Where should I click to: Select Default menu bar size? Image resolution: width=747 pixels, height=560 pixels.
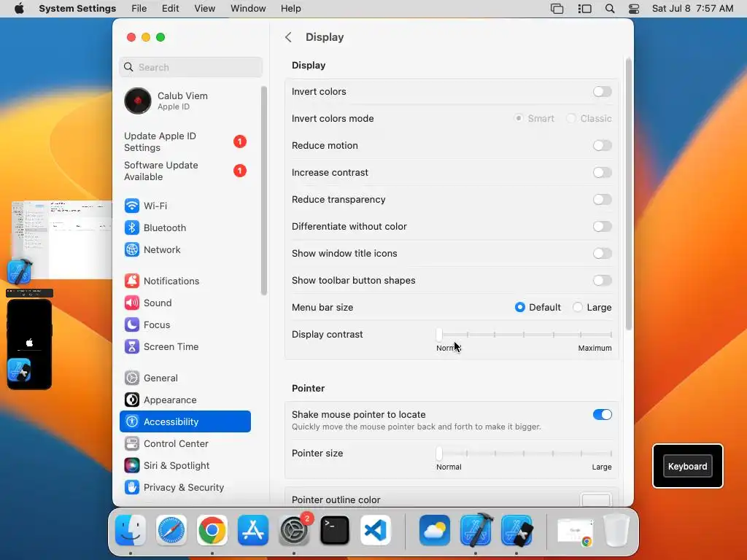(x=519, y=307)
